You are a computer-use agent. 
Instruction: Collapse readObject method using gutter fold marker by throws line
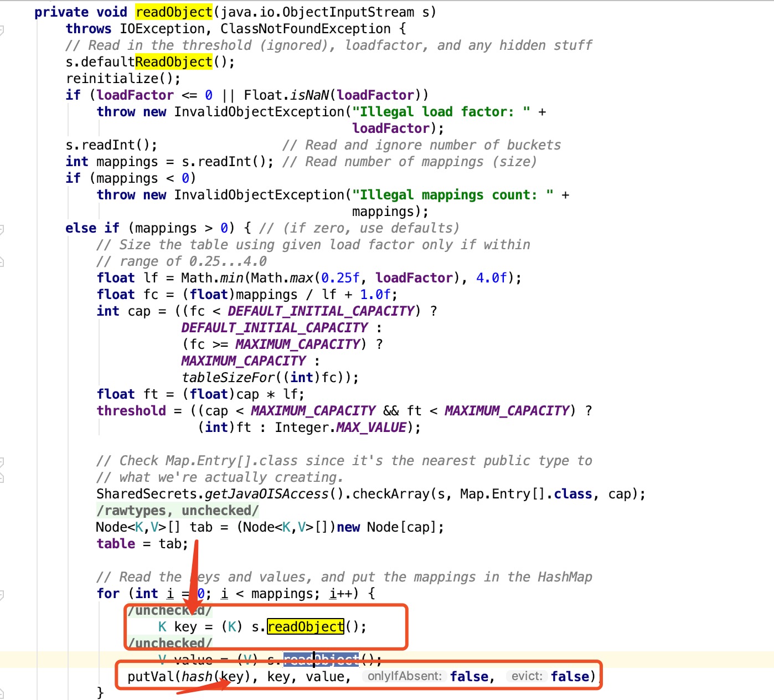pyautogui.click(x=2, y=29)
